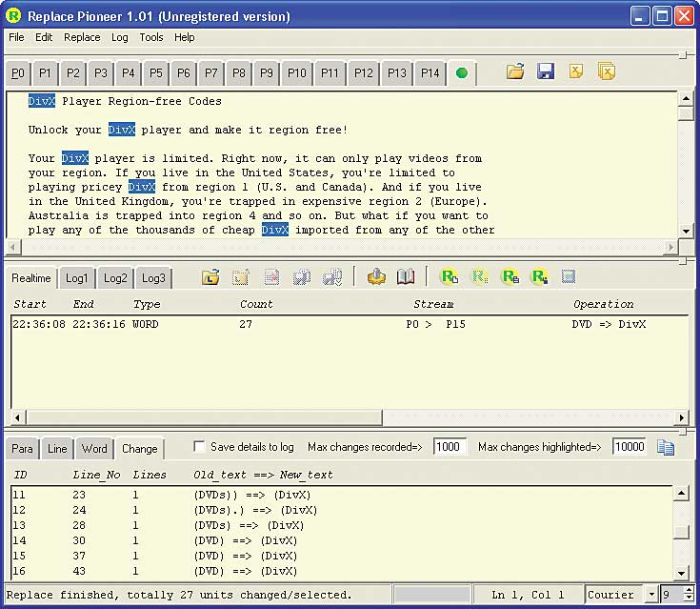The height and width of the screenshot is (609, 700).
Task: Switch to page tab P5
Action: point(156,73)
